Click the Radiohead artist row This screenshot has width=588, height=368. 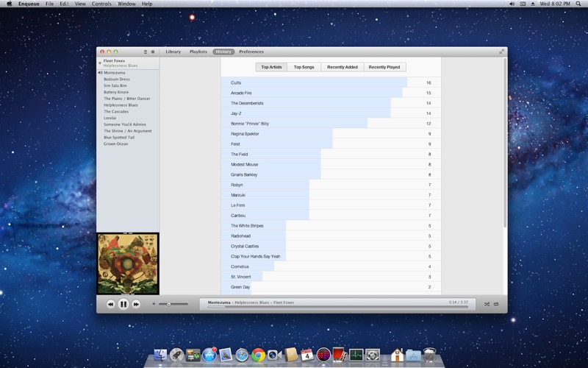coord(331,236)
